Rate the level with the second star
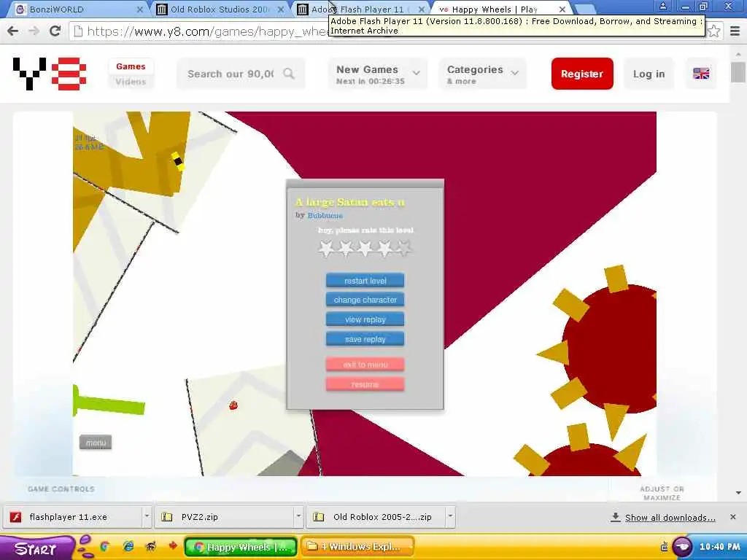 tap(346, 248)
